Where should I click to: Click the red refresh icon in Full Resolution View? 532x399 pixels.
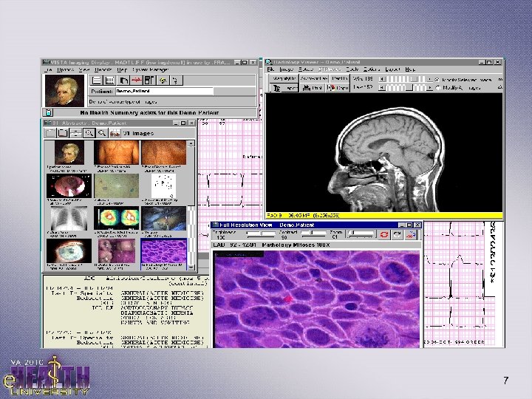click(x=385, y=233)
